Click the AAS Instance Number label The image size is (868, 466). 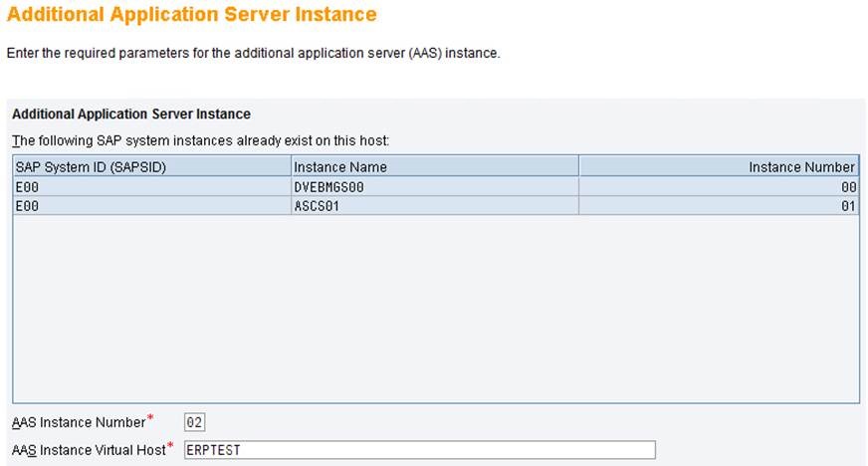point(79,422)
